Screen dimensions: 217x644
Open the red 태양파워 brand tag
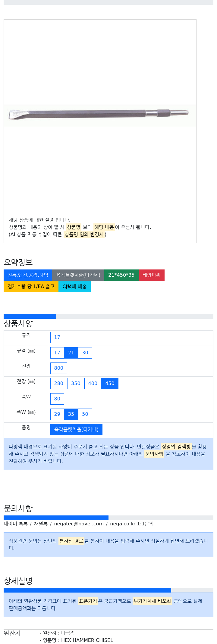click(x=151, y=275)
